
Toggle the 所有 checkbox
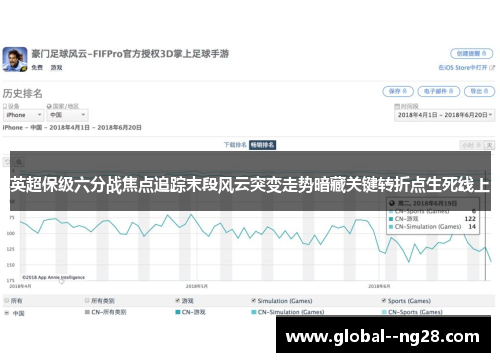tap(6, 301)
